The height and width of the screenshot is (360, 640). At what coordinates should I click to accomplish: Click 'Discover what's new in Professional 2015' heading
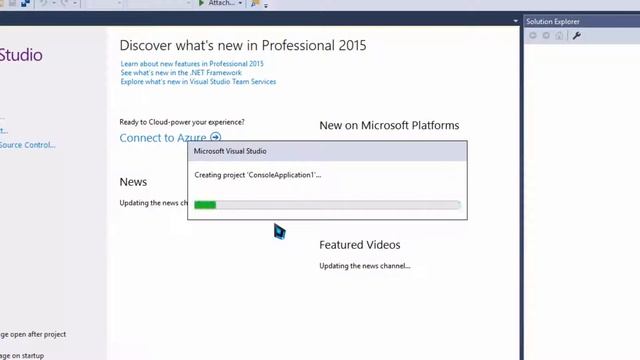pyautogui.click(x=243, y=45)
